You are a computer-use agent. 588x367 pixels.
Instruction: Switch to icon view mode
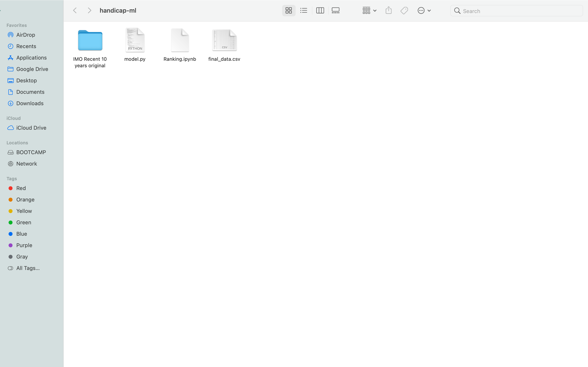[289, 10]
